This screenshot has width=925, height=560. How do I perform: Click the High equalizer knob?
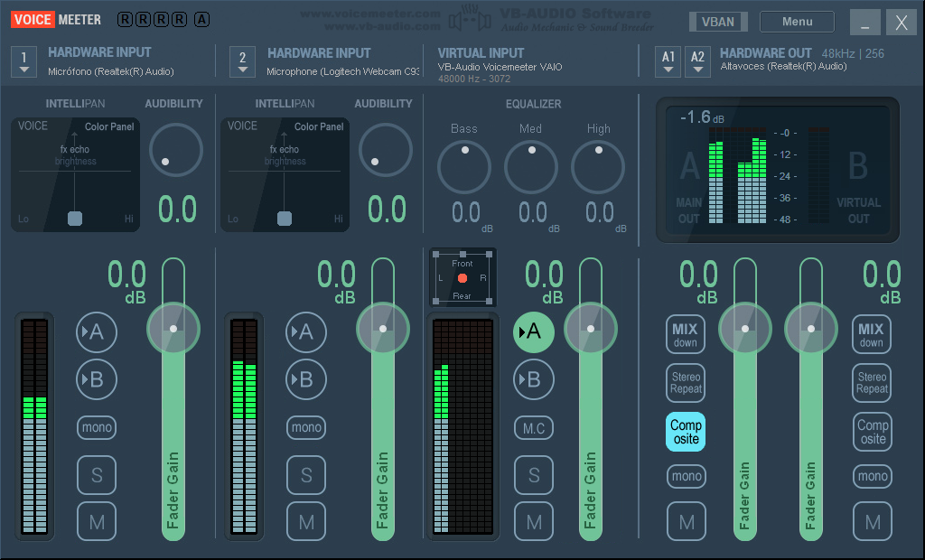598,167
